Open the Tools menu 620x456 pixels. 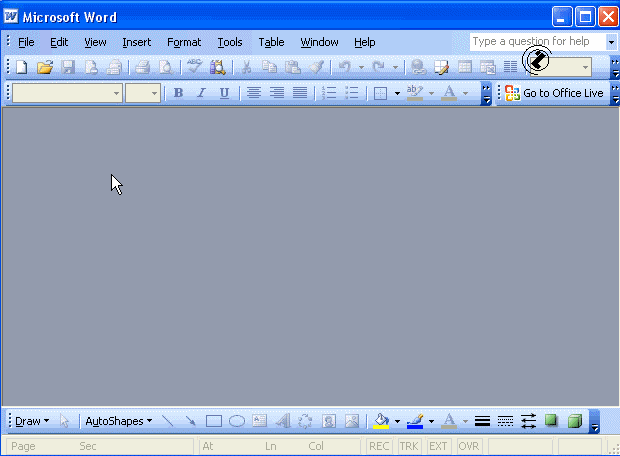(x=230, y=42)
